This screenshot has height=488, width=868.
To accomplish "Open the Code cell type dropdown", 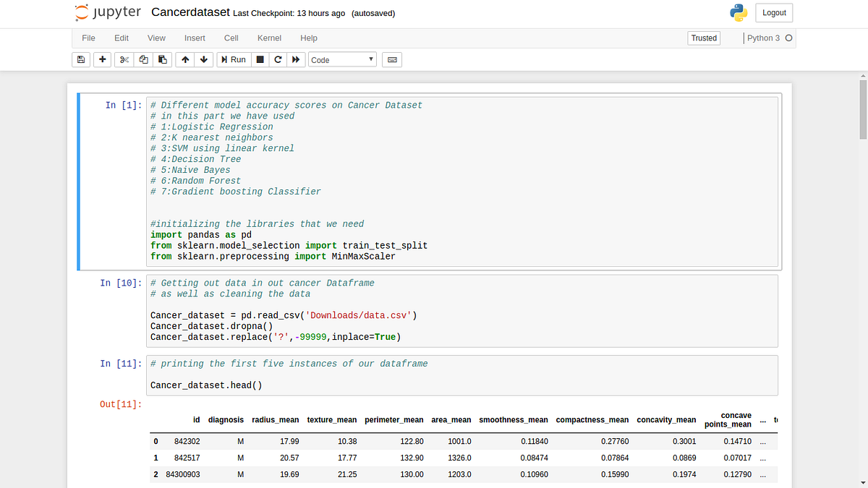I will (x=342, y=59).
